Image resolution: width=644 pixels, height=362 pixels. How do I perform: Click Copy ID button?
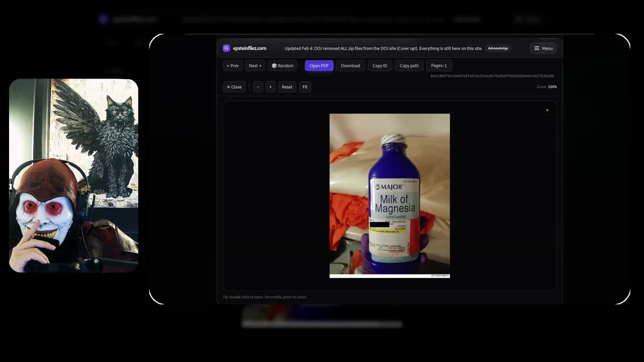(380, 65)
